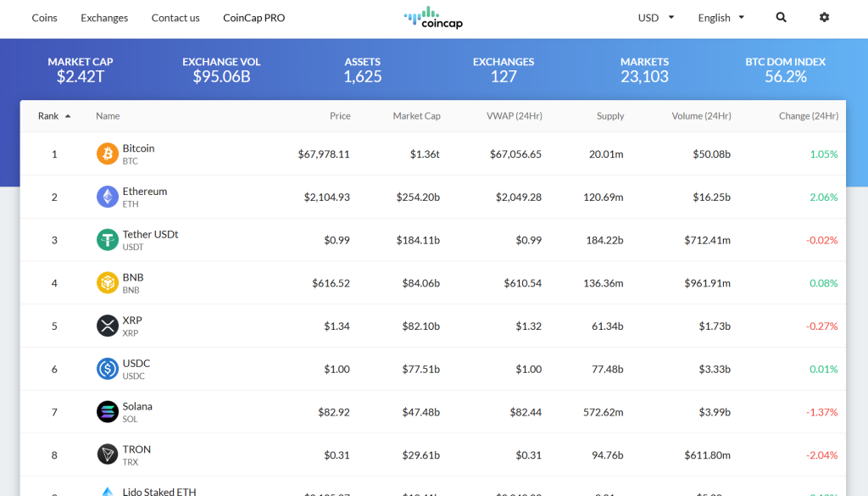Open search with the magnifier icon
868x496 pixels.
(x=781, y=18)
